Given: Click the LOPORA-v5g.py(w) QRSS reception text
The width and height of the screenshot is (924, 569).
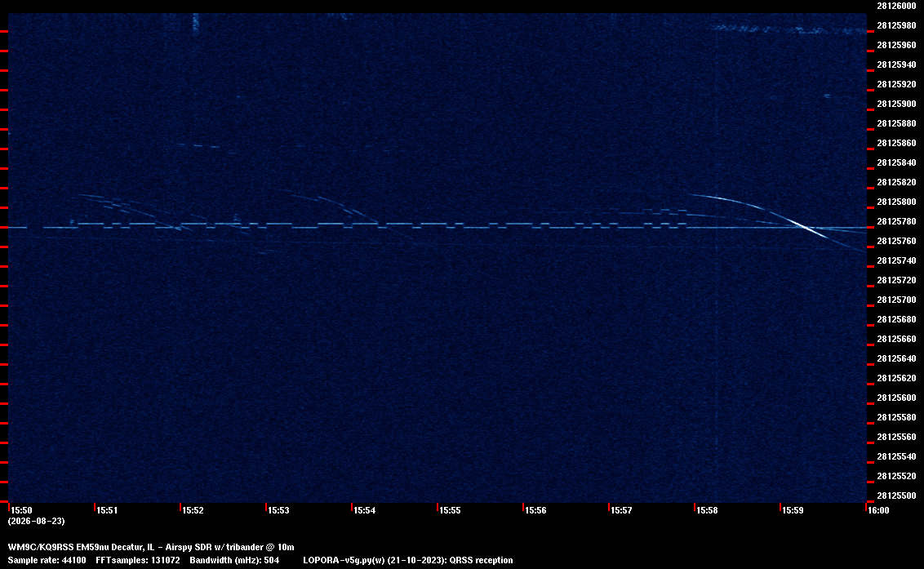Looking at the screenshot, I should [408, 560].
